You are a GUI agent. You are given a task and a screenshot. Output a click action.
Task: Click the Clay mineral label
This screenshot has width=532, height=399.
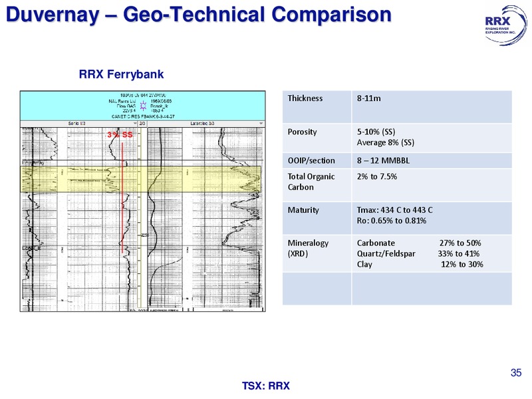(x=364, y=264)
